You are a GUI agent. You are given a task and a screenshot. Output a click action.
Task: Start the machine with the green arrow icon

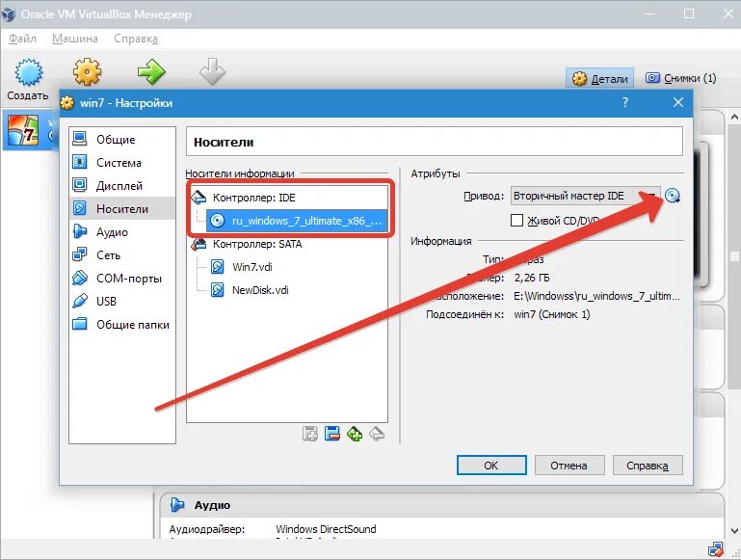151,72
